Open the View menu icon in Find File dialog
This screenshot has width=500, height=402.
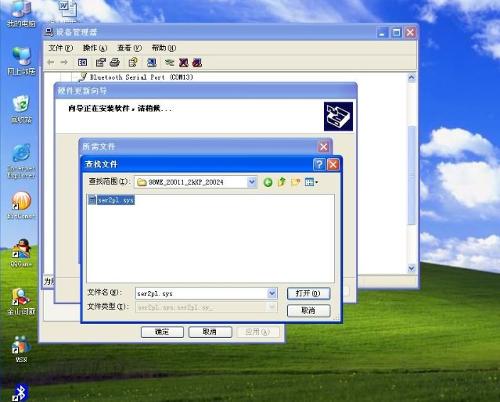coord(311,182)
